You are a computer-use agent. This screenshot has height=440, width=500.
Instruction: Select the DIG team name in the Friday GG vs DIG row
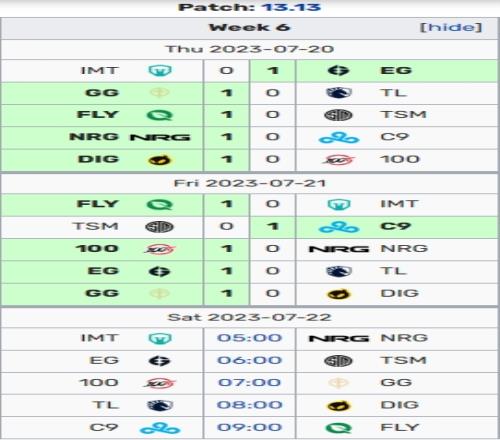(x=400, y=293)
